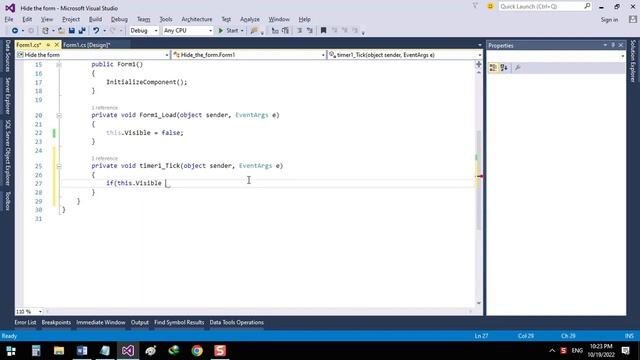Click the Sign in link

click(x=609, y=20)
